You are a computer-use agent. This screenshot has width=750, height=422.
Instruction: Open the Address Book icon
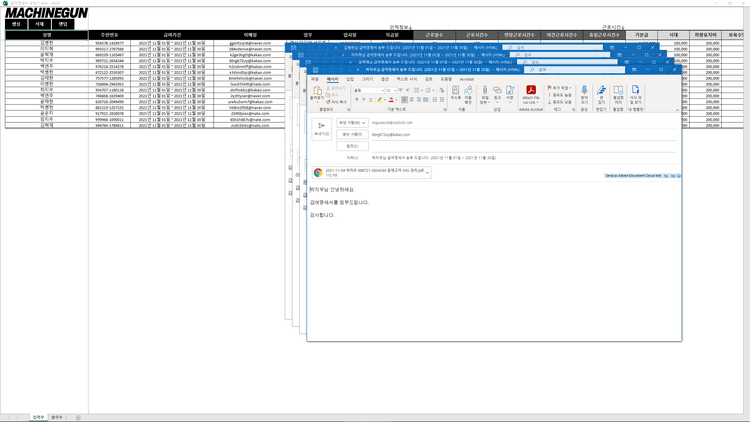tap(455, 90)
